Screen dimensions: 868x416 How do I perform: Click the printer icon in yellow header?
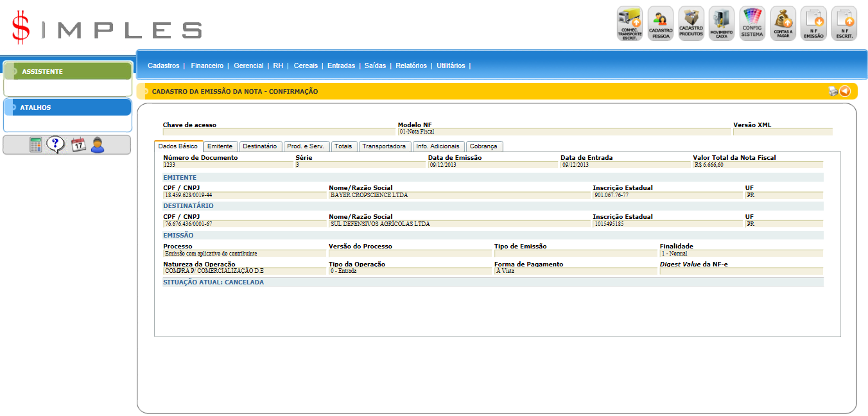click(833, 91)
